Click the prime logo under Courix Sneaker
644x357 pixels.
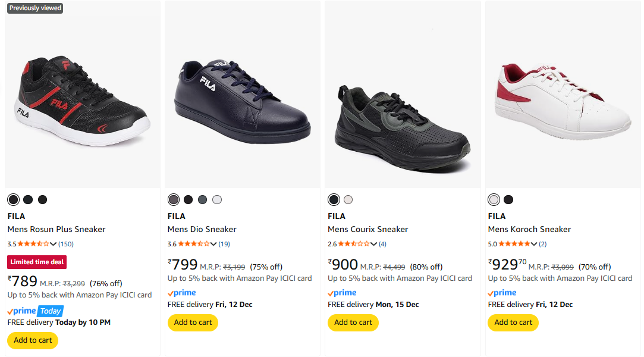tap(342, 293)
